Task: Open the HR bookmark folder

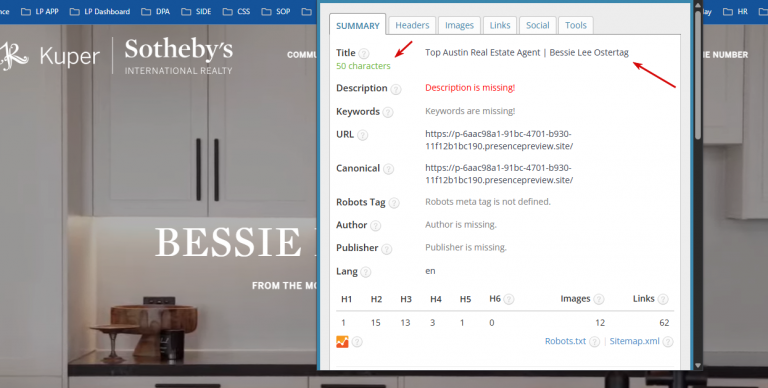Action: [x=736, y=11]
